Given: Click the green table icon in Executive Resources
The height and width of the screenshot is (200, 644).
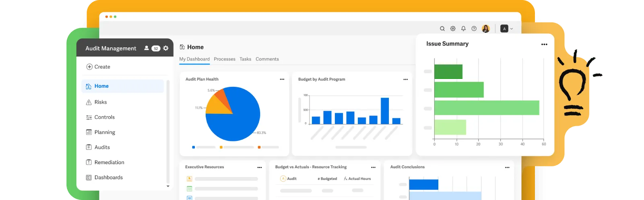Looking at the screenshot, I should (x=189, y=189).
